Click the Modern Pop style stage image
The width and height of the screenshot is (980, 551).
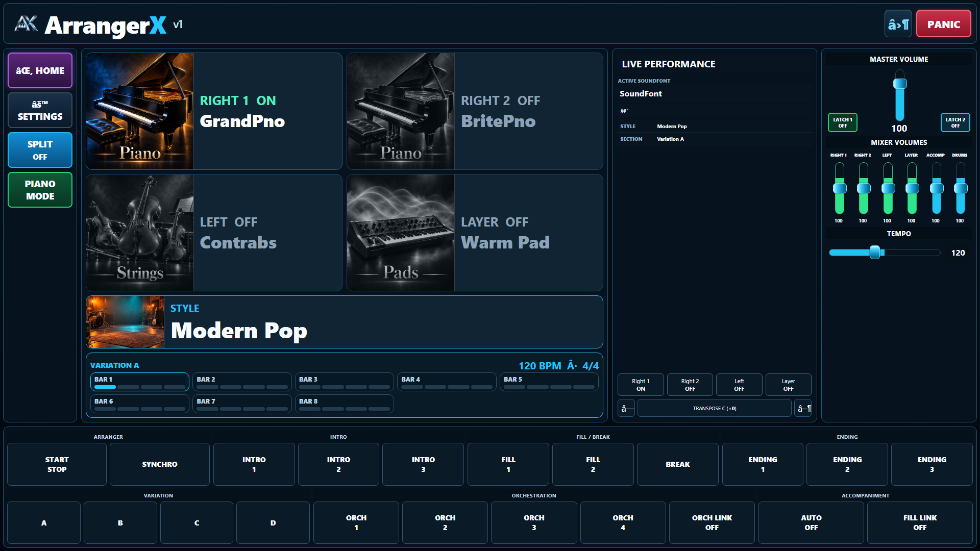125,322
